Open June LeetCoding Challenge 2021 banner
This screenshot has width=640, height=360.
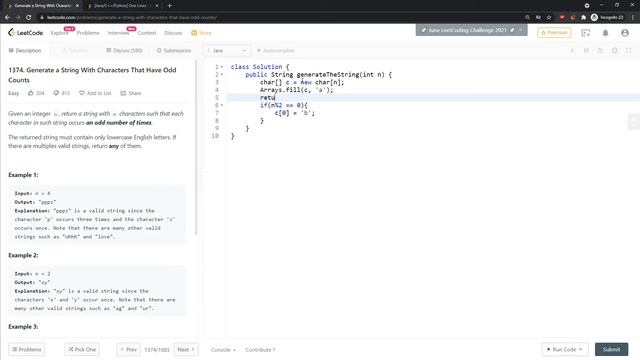click(x=468, y=30)
